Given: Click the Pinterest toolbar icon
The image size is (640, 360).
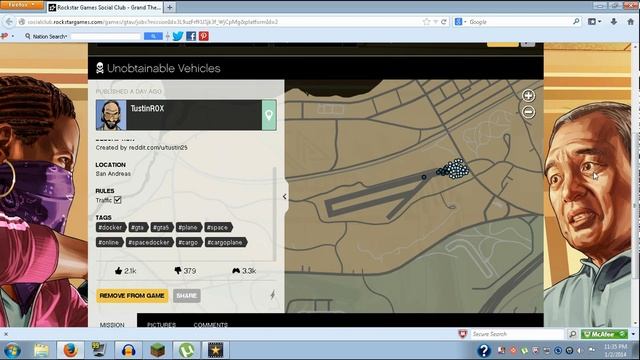Looking at the screenshot, I should pyautogui.click(x=204, y=36).
